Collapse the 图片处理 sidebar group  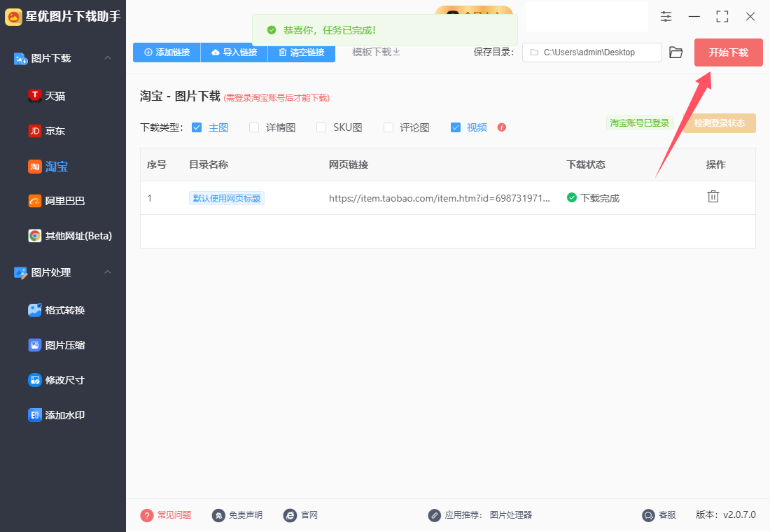click(x=108, y=272)
